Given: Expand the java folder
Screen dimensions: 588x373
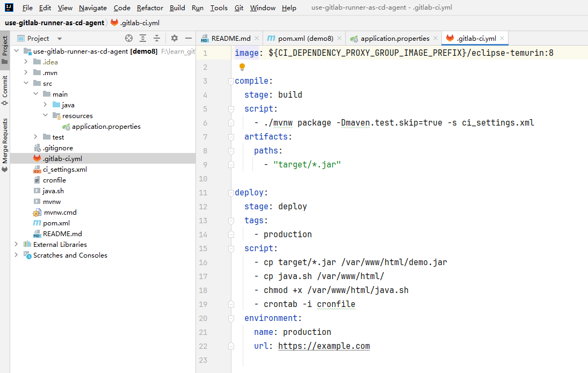Looking at the screenshot, I should [x=45, y=105].
